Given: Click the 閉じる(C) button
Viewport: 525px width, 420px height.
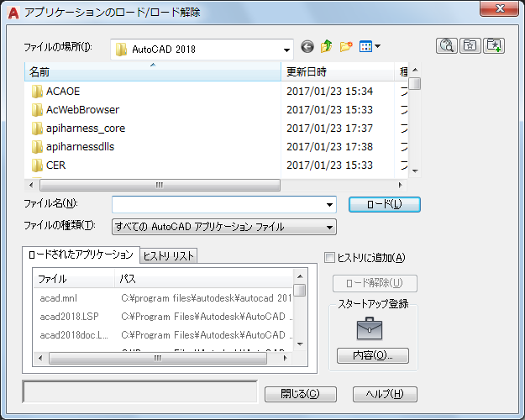Looking at the screenshot, I should coord(301,394).
